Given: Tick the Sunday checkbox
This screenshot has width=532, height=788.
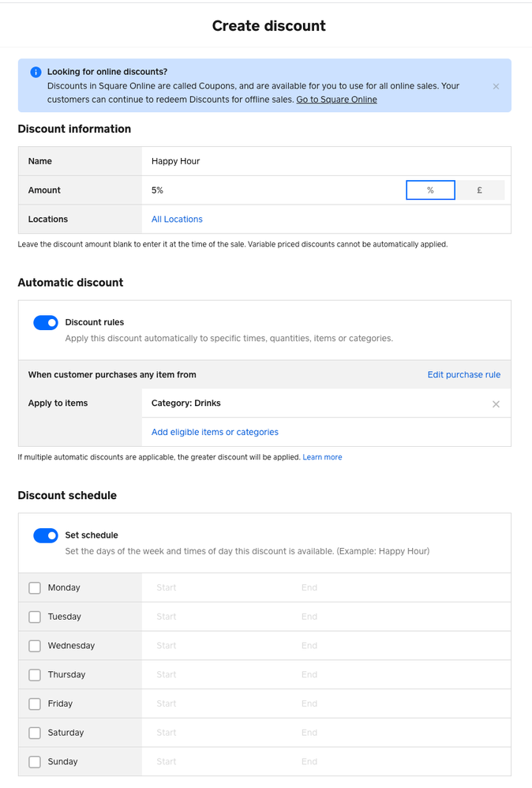Looking at the screenshot, I should 35,762.
